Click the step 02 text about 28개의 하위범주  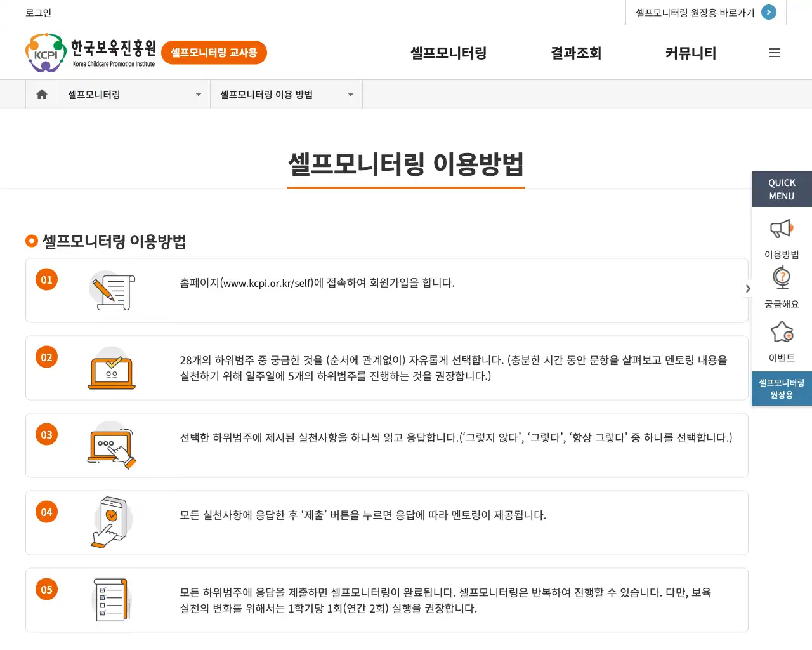(454, 368)
